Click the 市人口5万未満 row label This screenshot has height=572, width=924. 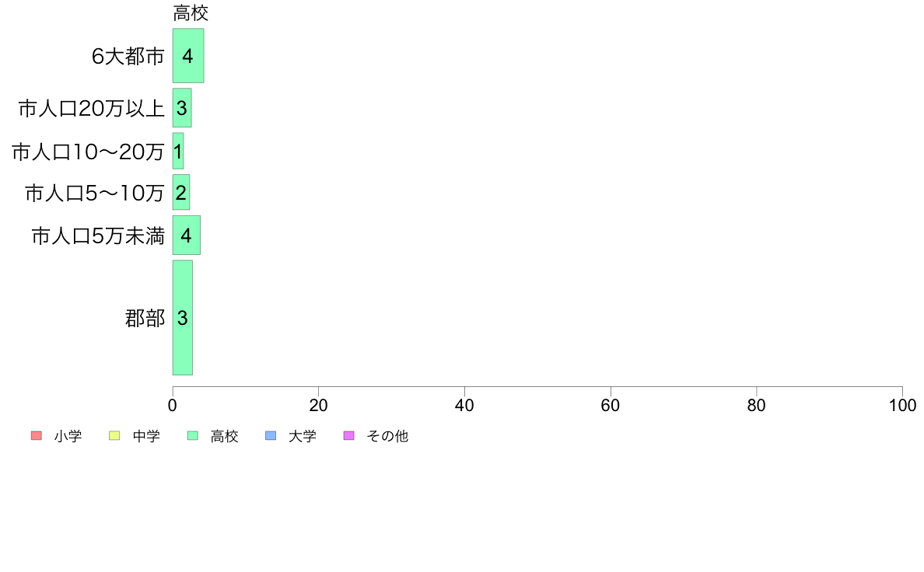98,235
